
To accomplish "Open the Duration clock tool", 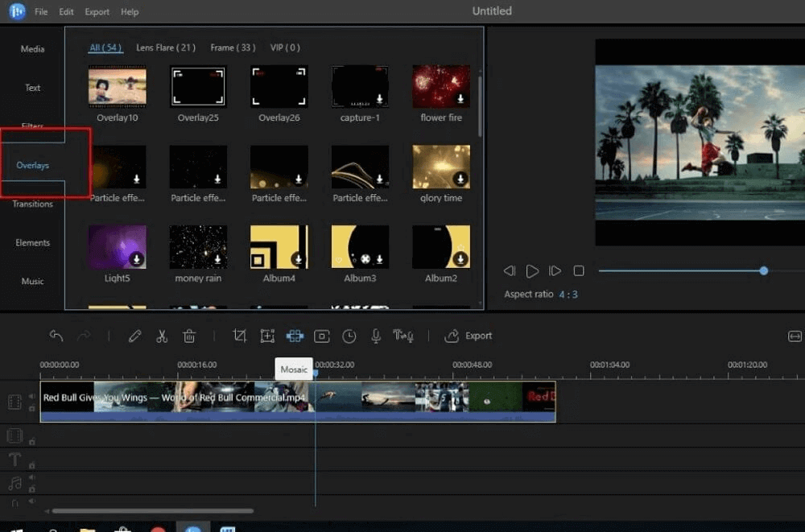I will click(x=349, y=336).
